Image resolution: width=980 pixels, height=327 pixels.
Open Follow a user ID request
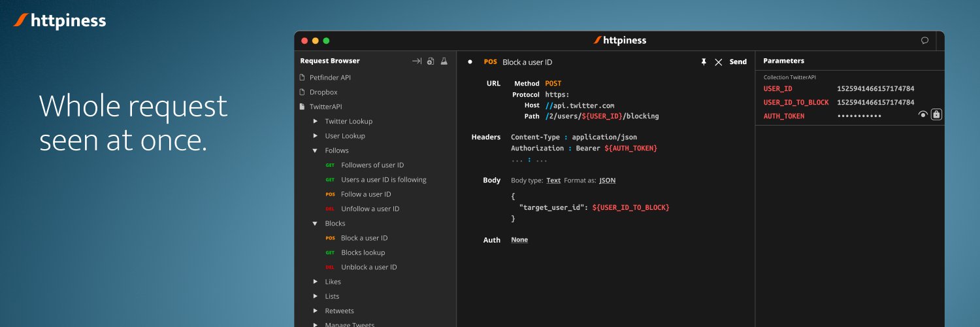pos(366,194)
